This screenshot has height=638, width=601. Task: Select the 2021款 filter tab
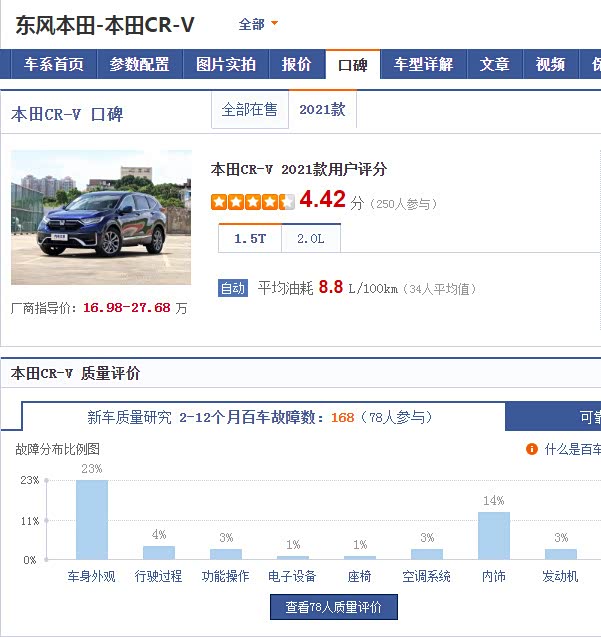(322, 109)
